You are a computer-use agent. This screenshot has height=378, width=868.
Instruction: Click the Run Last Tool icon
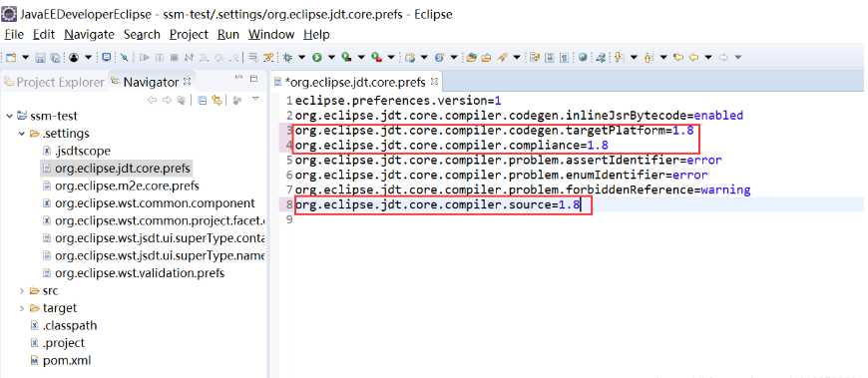376,57
